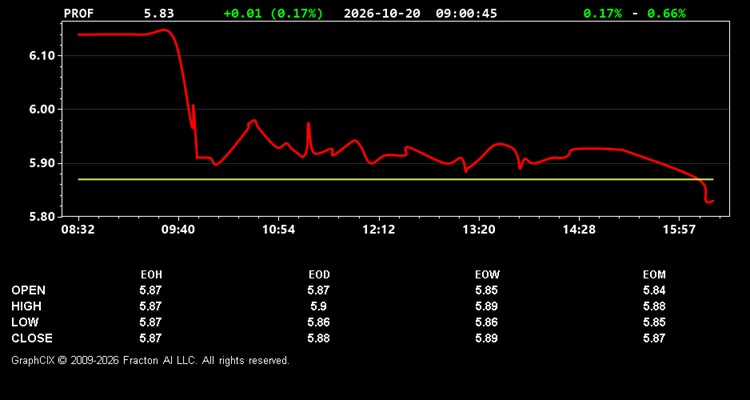Image resolution: width=750 pixels, height=400 pixels.
Task: Click the EOH OPEN value 5.87
Action: tap(151, 290)
